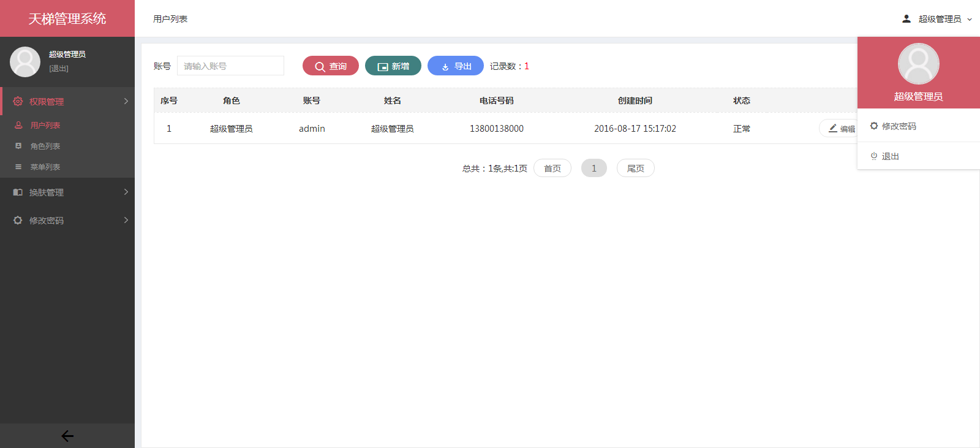Focus the 请输入账号 account input field
This screenshot has height=448, width=980.
[x=230, y=66]
